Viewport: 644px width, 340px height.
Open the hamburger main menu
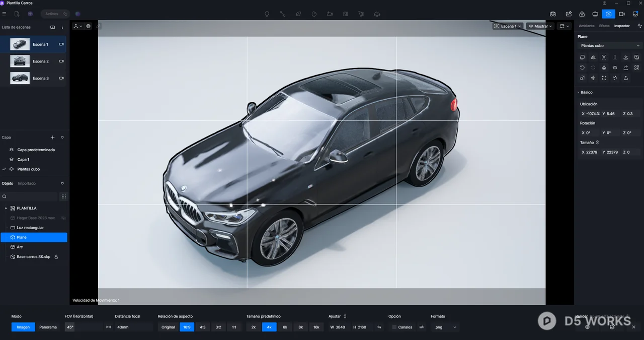[4, 14]
